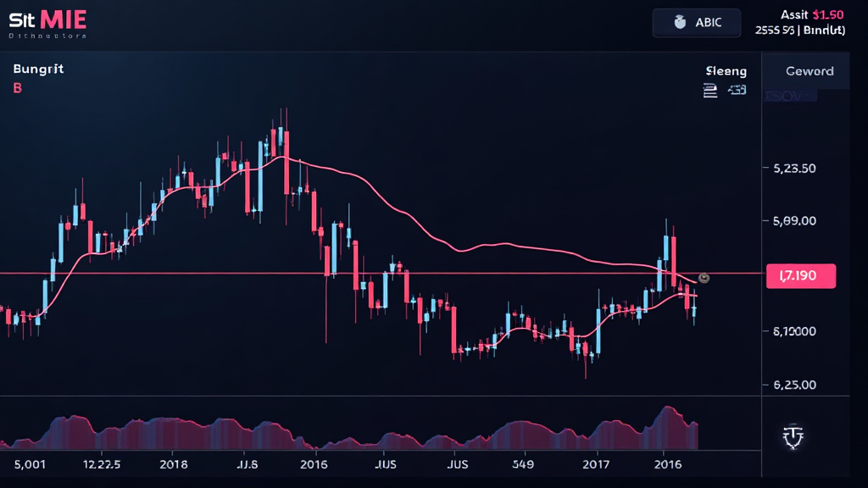Click the Bungrit chart title
Screen dimensions: 868x488
(x=38, y=69)
